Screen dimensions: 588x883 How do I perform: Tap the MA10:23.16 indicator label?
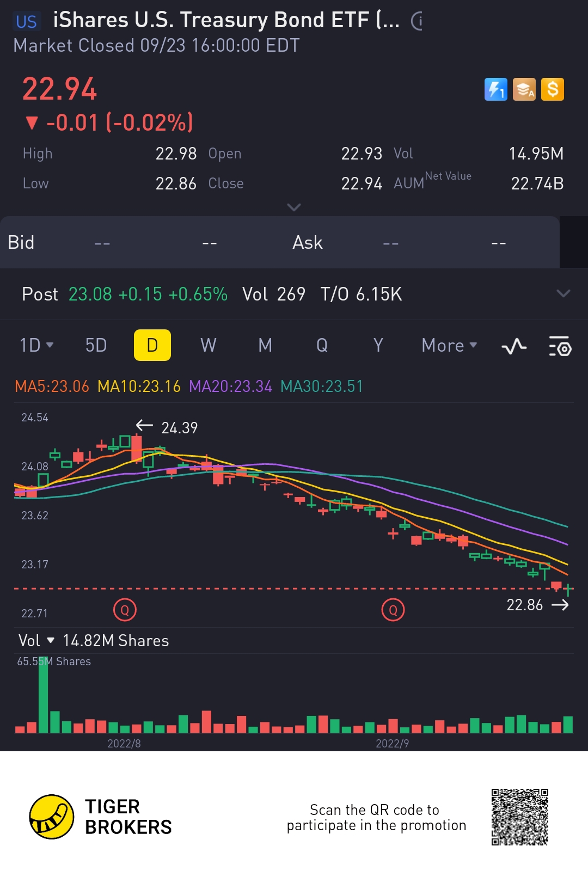coord(139,387)
